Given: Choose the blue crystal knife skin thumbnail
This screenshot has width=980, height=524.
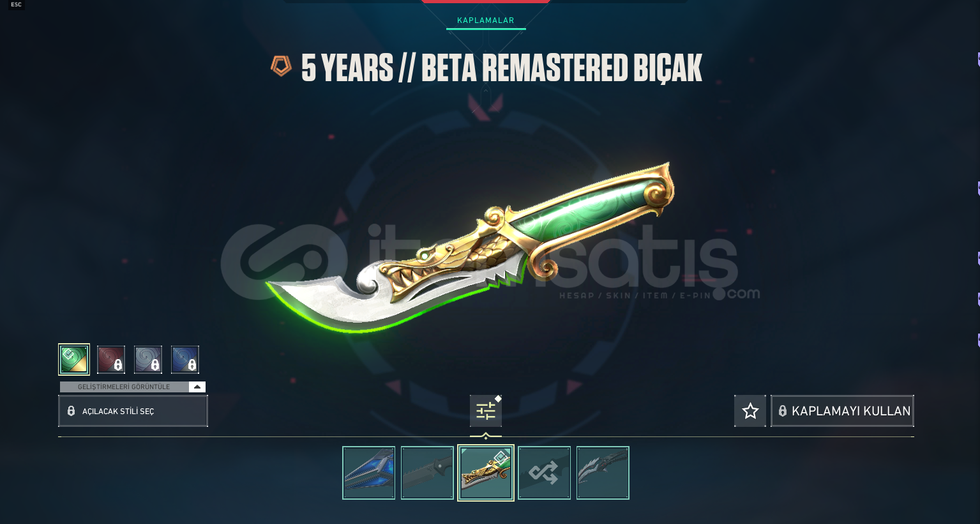Looking at the screenshot, I should (x=369, y=473).
